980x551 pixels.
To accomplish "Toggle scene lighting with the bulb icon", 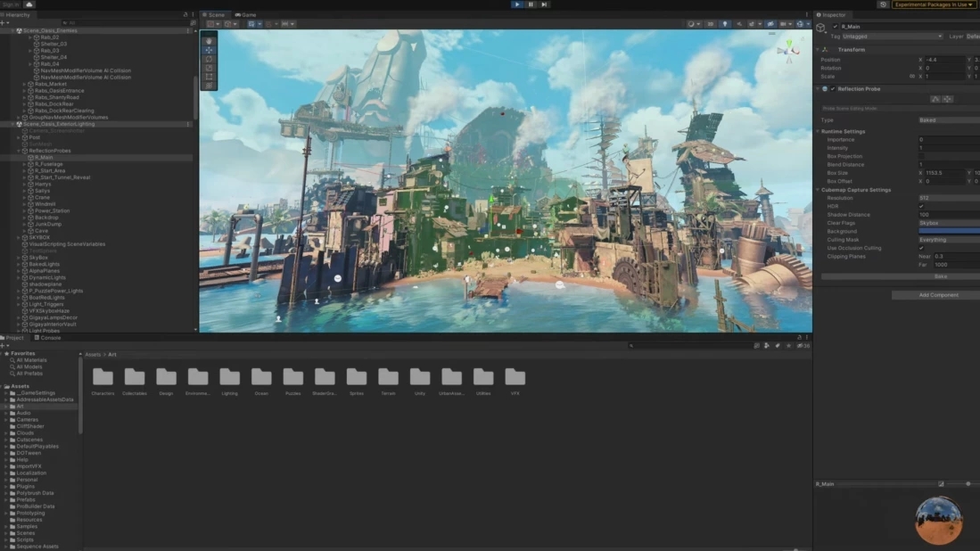I will [725, 24].
